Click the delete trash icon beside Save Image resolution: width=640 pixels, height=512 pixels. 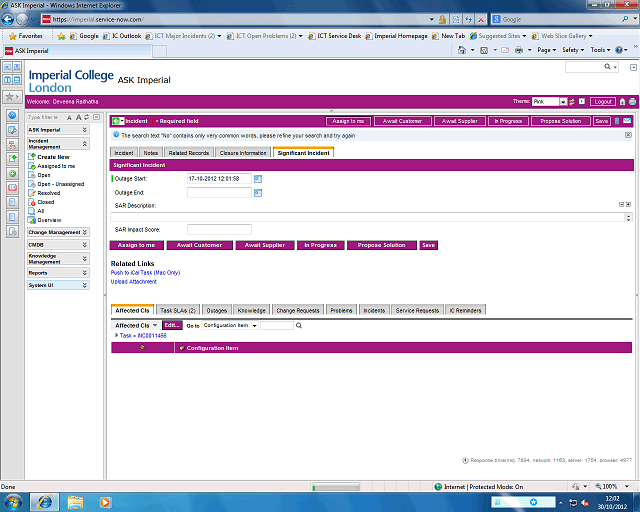[616, 121]
